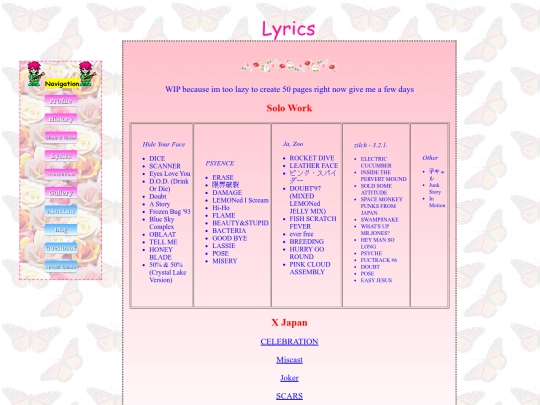Image resolution: width=540 pixels, height=405 pixels.
Task: Click HURRY GO ROUND entry
Action: coord(307,253)
